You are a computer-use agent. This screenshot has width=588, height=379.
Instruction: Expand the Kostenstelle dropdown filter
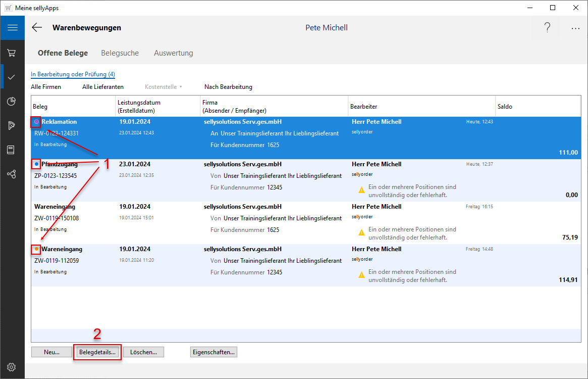(x=163, y=87)
